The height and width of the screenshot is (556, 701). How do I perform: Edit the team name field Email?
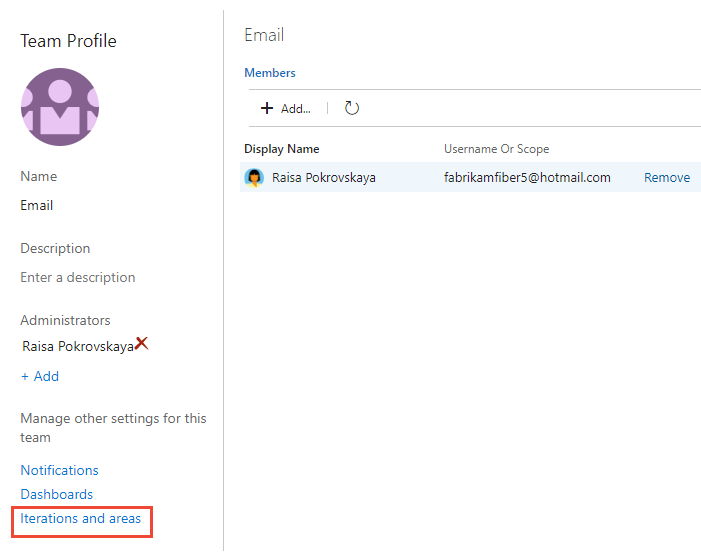(x=37, y=206)
